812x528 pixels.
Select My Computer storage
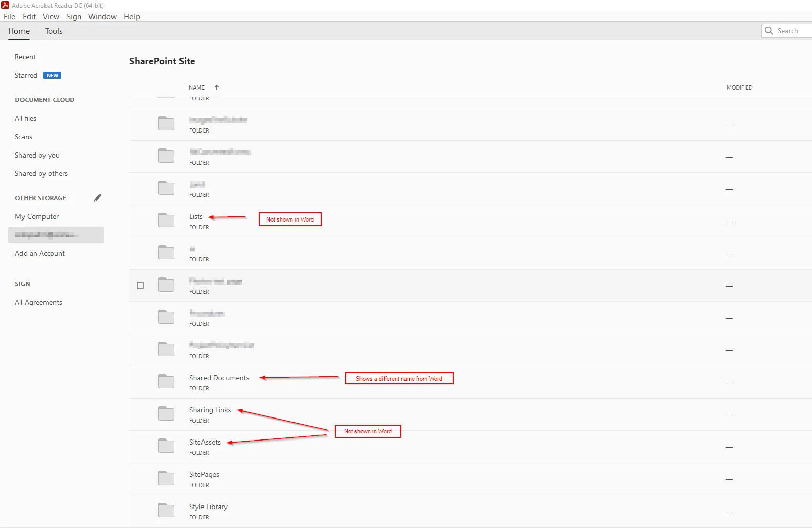37,216
